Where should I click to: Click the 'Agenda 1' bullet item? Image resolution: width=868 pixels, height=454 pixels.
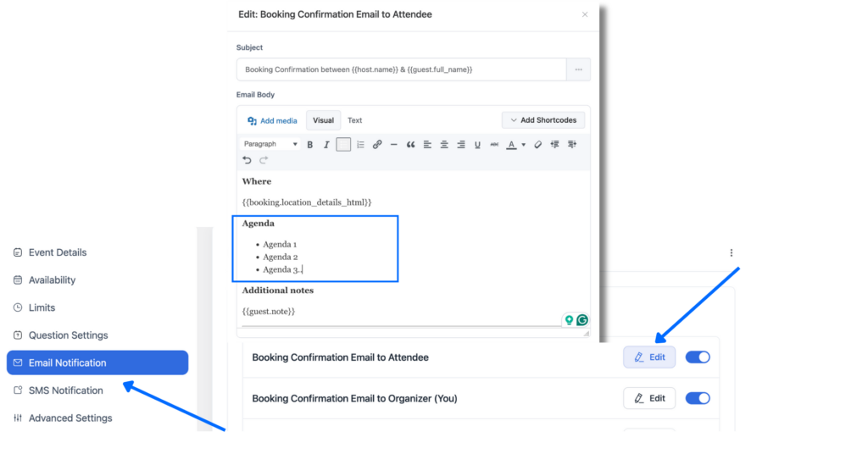[x=280, y=245]
